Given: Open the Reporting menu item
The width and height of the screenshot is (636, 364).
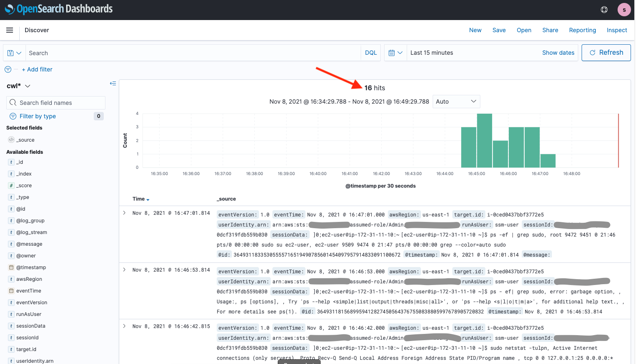Looking at the screenshot, I should pyautogui.click(x=582, y=30).
